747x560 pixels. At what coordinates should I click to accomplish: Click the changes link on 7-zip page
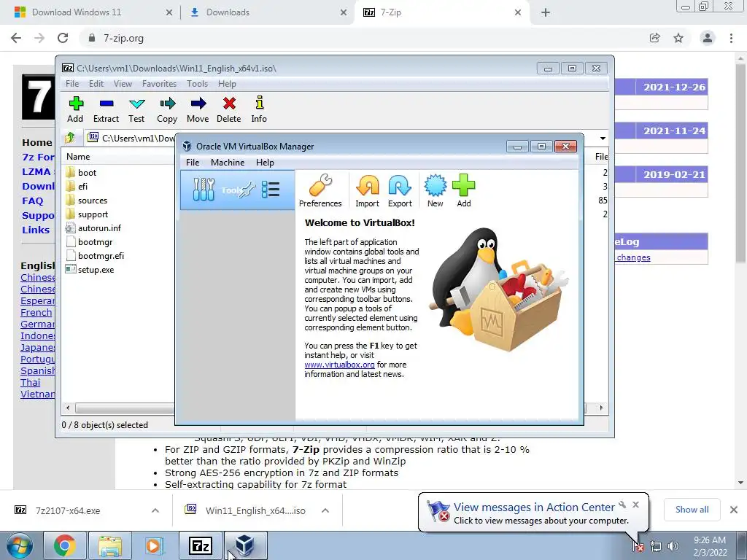tap(633, 257)
